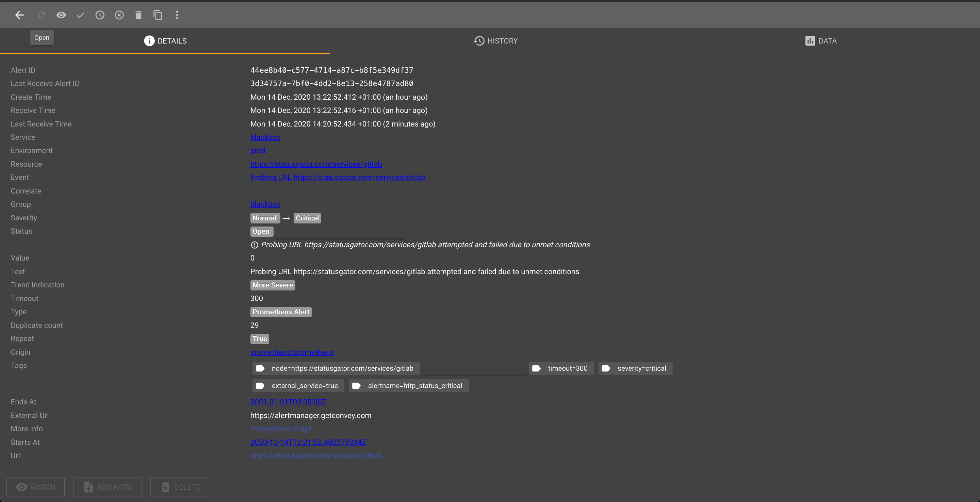Click the copy to clipboard icon
This screenshot has height=502, width=980.
pos(158,15)
